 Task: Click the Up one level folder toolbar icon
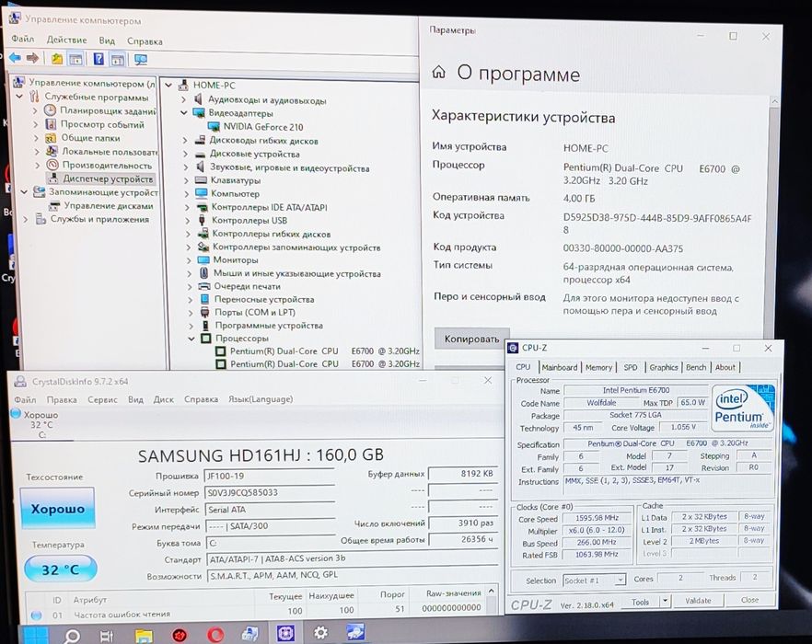(x=56, y=59)
